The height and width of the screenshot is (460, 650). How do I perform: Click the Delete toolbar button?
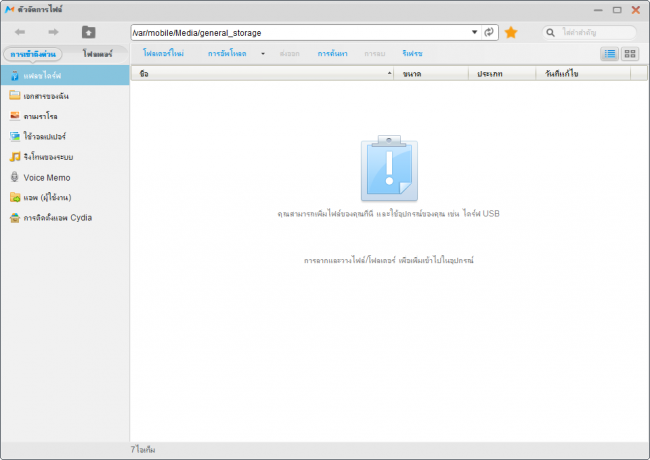(375, 53)
